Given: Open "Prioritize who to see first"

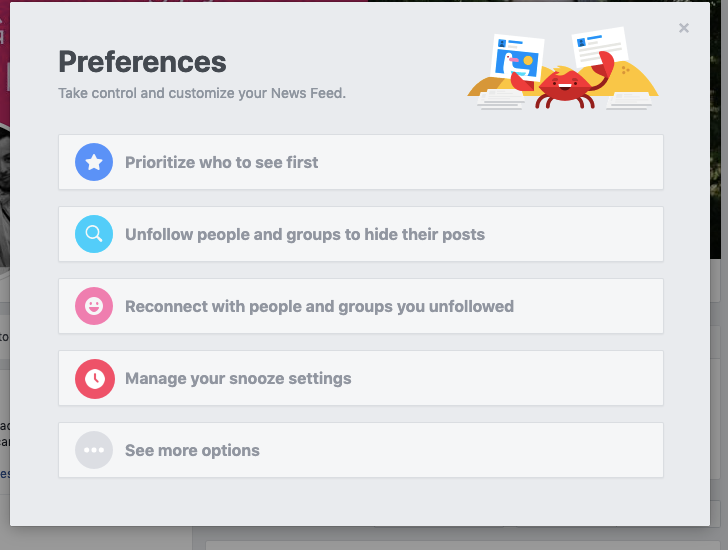Looking at the screenshot, I should pos(222,162).
